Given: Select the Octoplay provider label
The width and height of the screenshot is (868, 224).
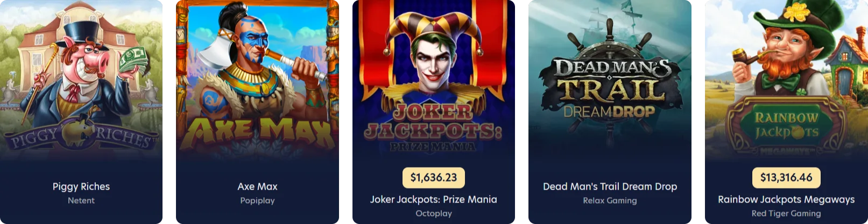Looking at the screenshot, I should coord(434,213).
